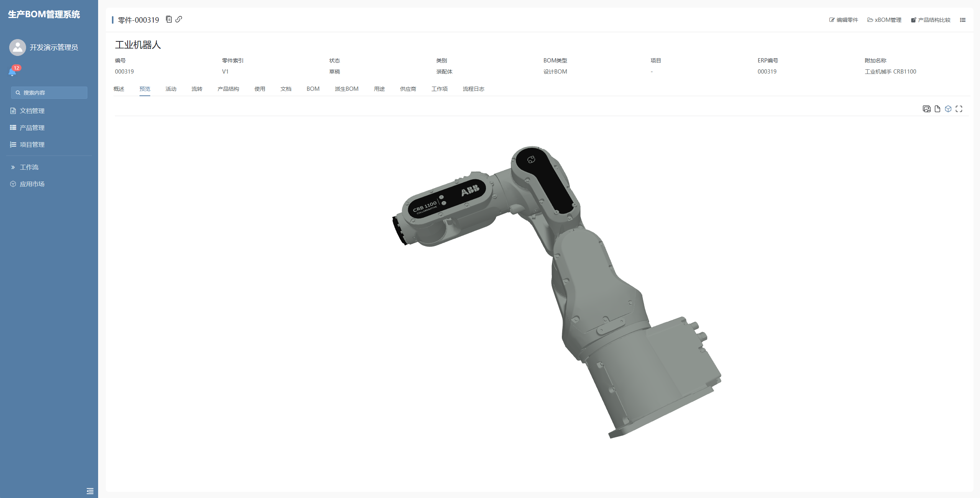Screen dimensions: 980x498
Task: Open the image gallery preview icon
Action: (926, 109)
